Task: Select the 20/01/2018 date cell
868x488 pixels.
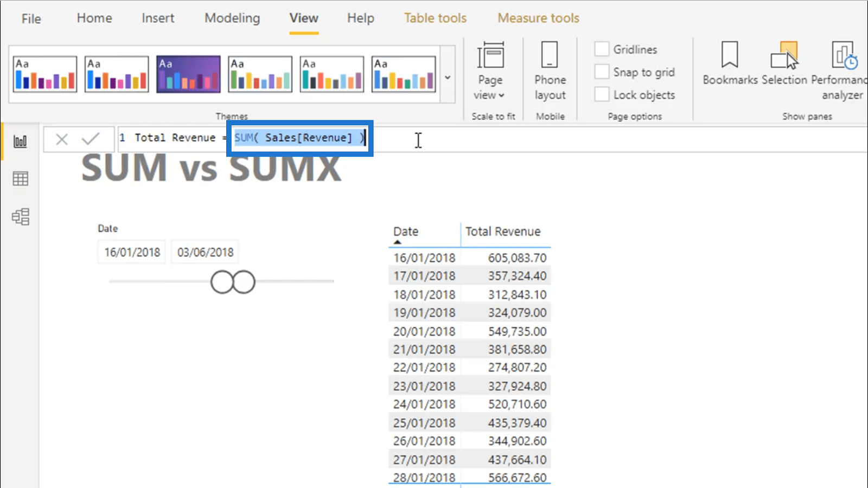Action: tap(424, 331)
